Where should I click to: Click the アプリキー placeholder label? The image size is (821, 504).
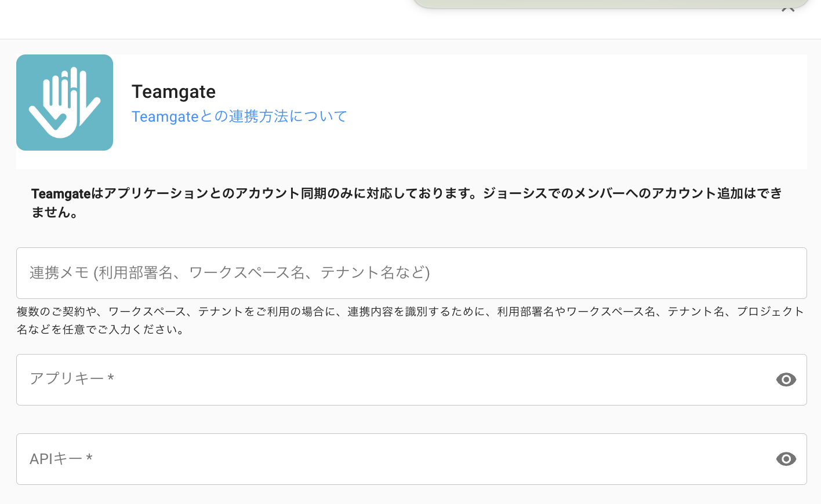[x=71, y=379]
